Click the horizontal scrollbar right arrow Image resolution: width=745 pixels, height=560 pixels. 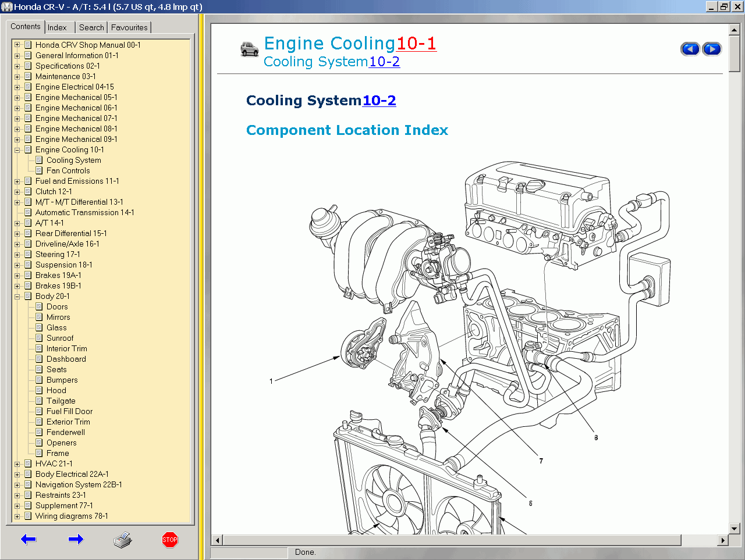pyautogui.click(x=723, y=540)
